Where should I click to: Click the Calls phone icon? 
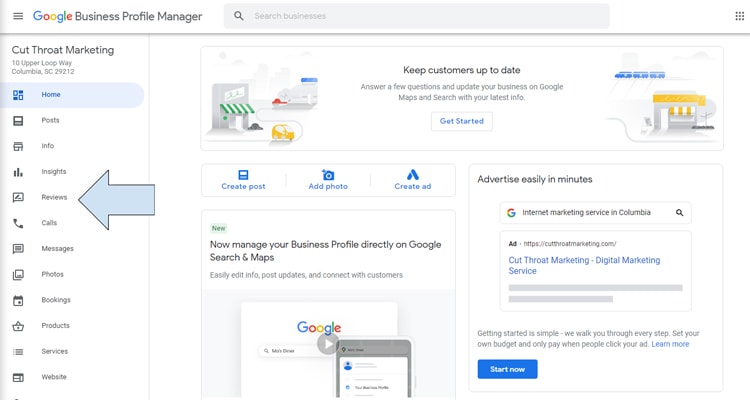[x=18, y=223]
